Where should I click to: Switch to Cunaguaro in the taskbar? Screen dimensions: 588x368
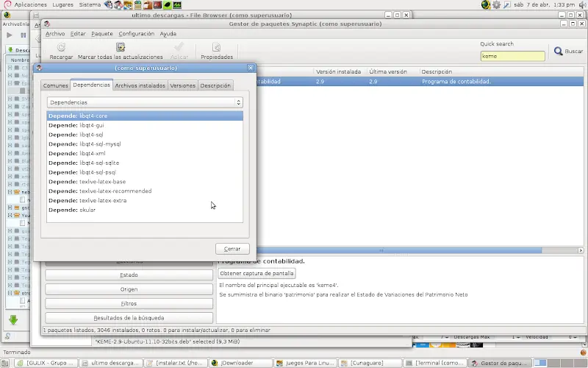pos(370,363)
